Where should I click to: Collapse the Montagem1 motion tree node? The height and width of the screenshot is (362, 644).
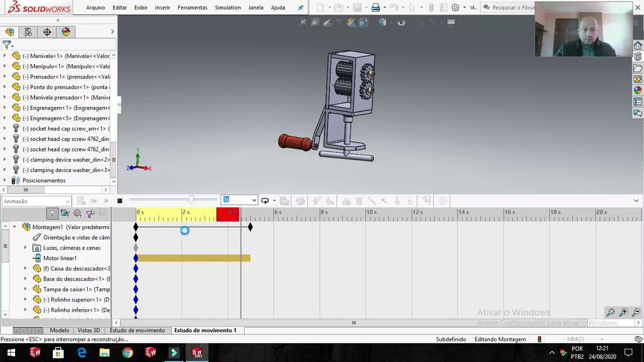(14, 227)
